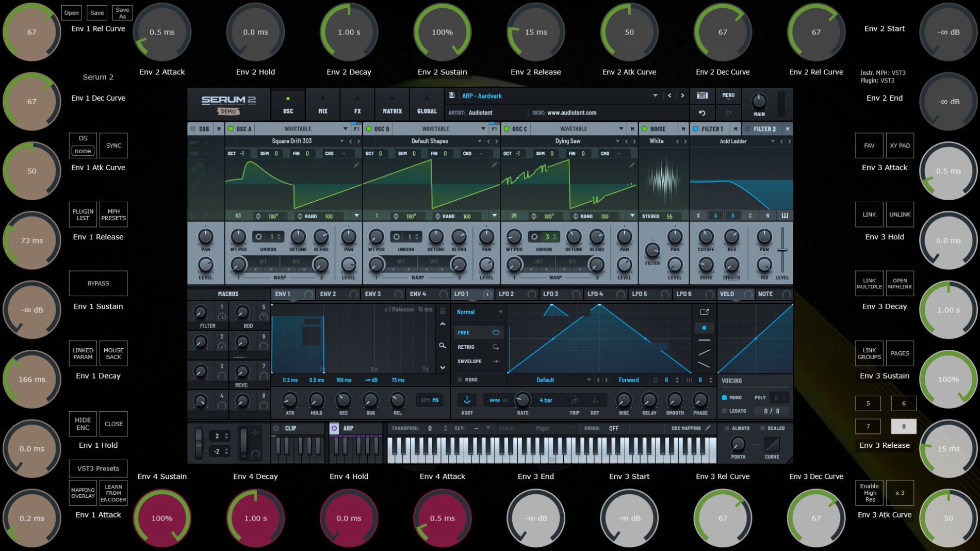The image size is (980, 551).
Task: Select the LFO flat line tool
Action: coord(704,341)
